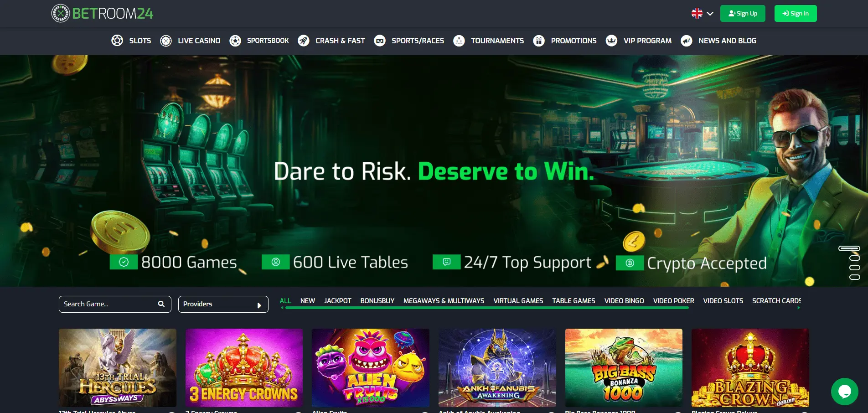The image size is (868, 413).
Task: Open the Big Bass Bonanza 1000 thumbnail
Action: tap(624, 367)
